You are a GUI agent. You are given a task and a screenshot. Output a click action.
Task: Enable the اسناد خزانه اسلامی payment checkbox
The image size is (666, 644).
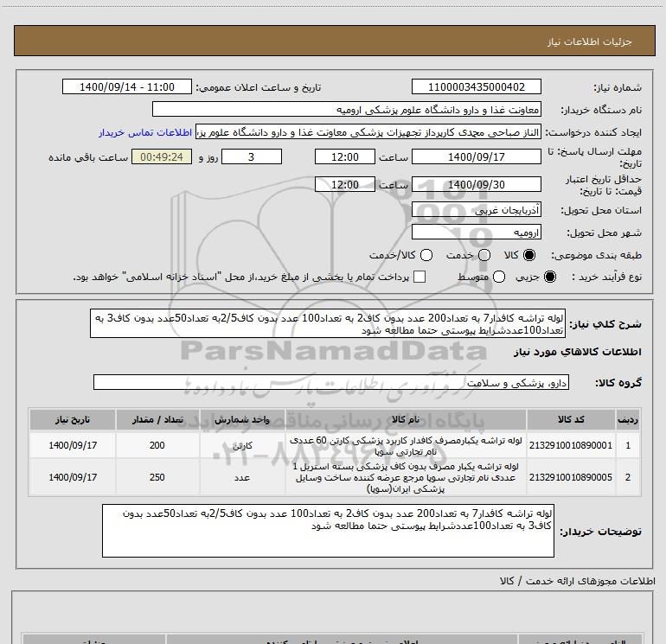tap(419, 277)
